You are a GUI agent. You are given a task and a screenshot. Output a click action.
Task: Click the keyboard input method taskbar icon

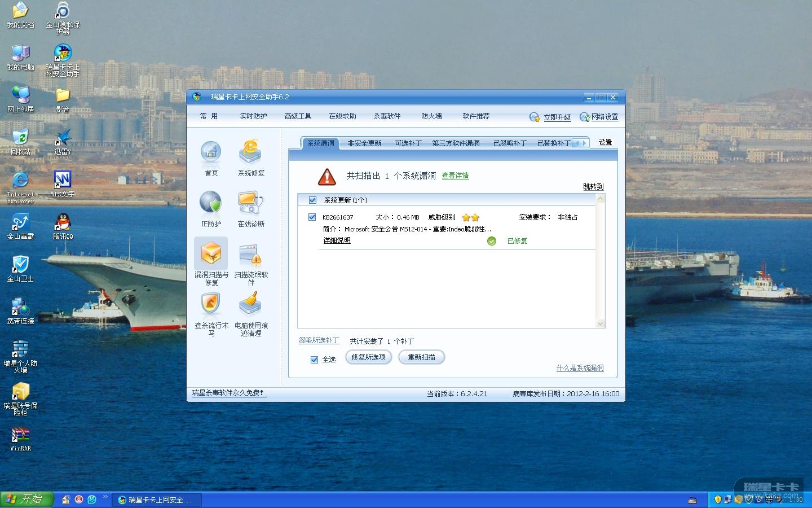tap(692, 500)
